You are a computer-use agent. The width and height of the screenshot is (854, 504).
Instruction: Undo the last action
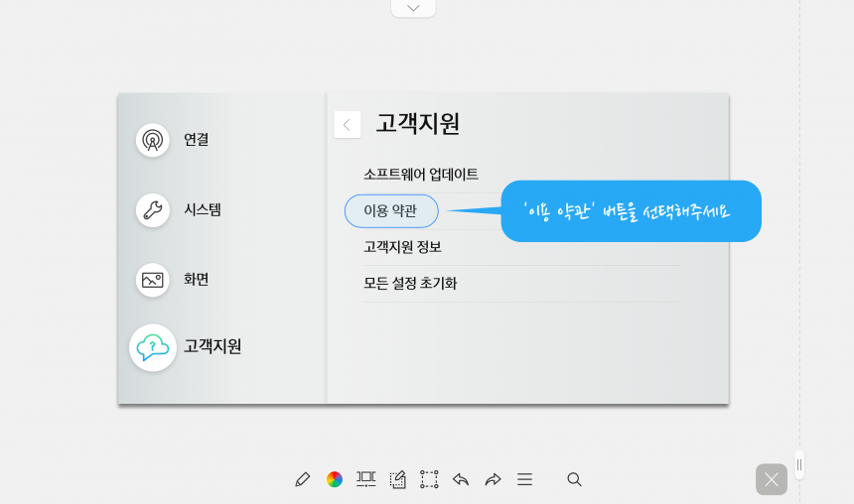coord(461,479)
